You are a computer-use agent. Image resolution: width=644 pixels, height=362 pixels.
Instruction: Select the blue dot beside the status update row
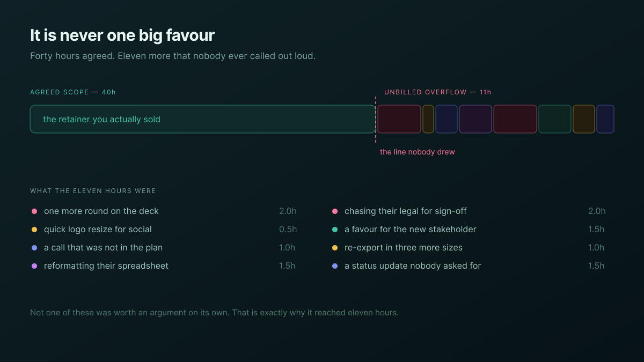pos(335,266)
